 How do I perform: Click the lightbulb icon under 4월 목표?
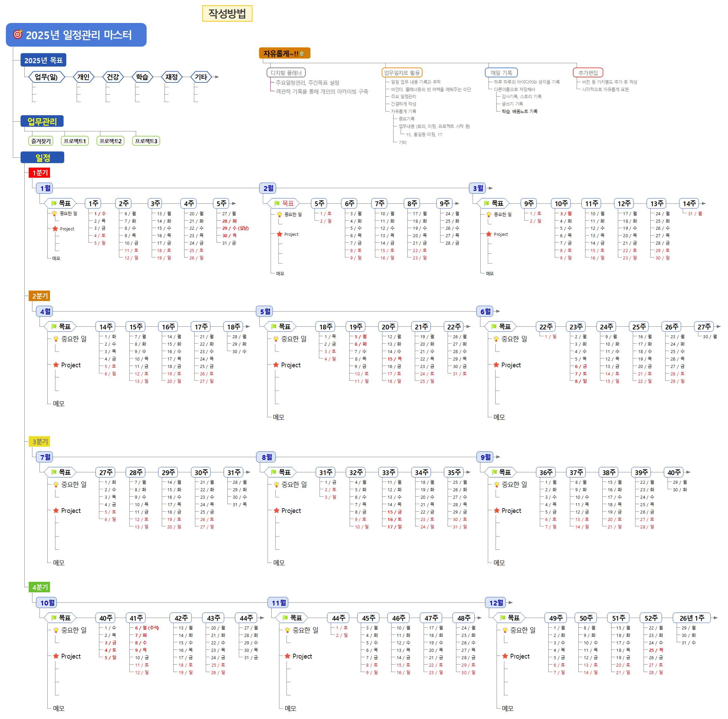click(56, 339)
